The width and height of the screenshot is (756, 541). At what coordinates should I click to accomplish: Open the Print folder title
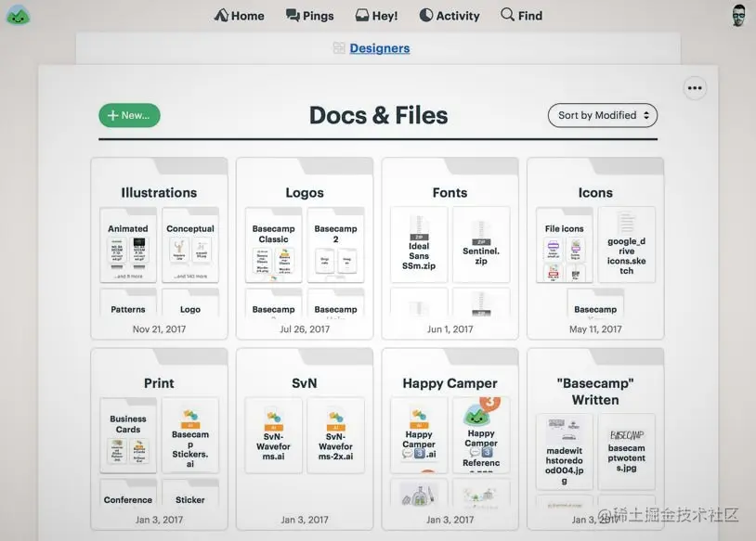click(x=159, y=383)
